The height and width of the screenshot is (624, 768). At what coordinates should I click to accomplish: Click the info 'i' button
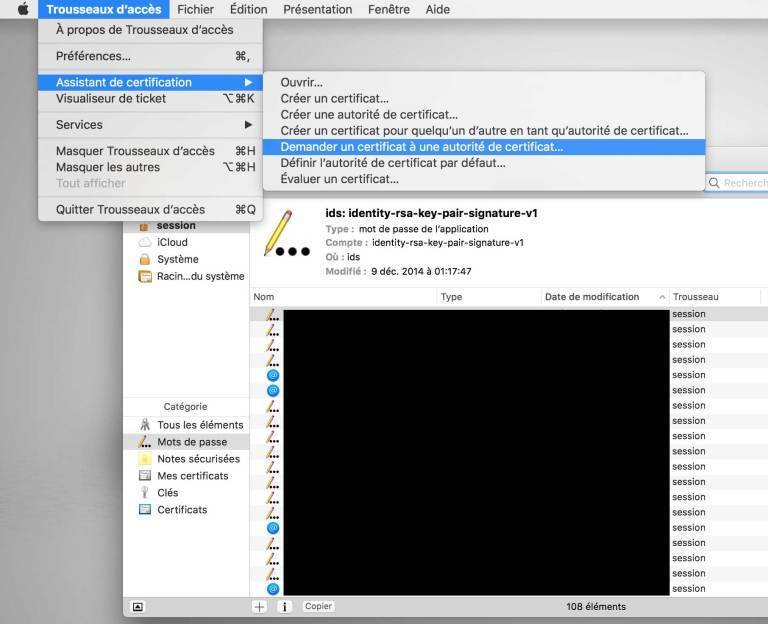pos(284,606)
